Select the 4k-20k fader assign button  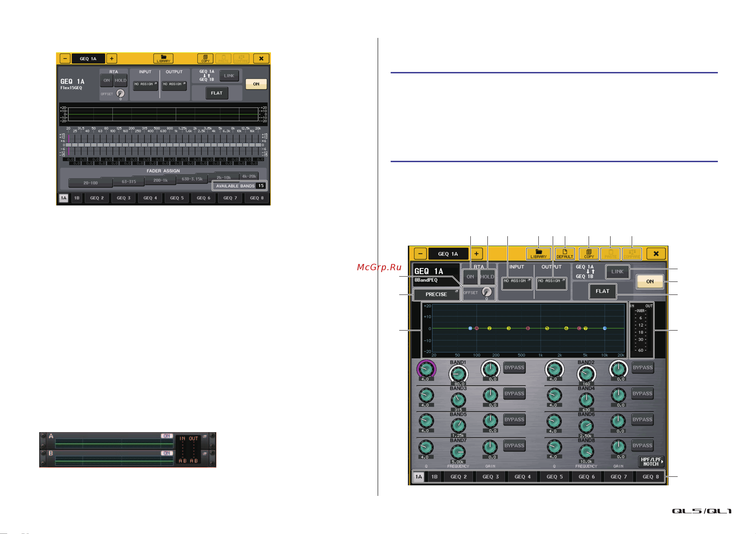pos(249,176)
